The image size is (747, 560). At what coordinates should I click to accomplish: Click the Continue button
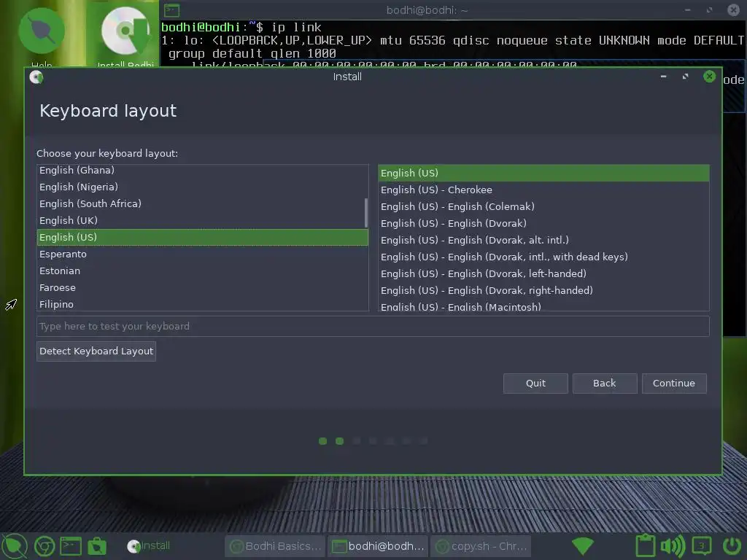coord(673,384)
